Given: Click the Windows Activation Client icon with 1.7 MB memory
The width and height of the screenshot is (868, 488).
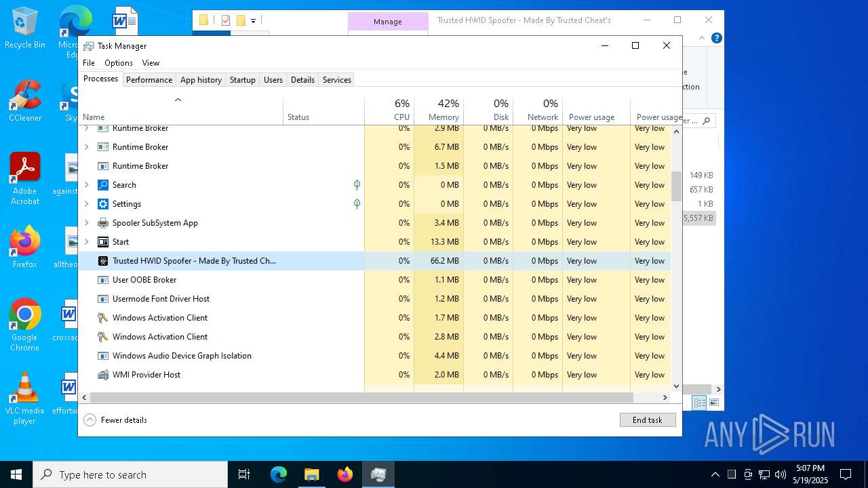Looking at the screenshot, I should pos(103,318).
